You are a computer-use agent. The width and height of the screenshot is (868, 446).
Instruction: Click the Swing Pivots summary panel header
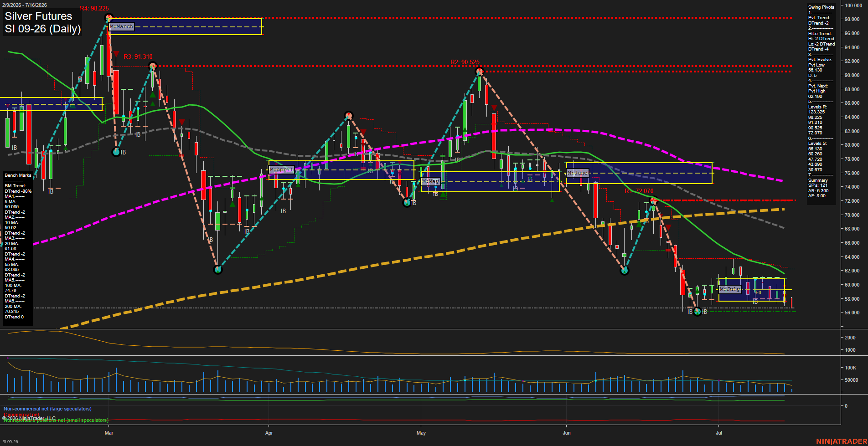pos(821,7)
